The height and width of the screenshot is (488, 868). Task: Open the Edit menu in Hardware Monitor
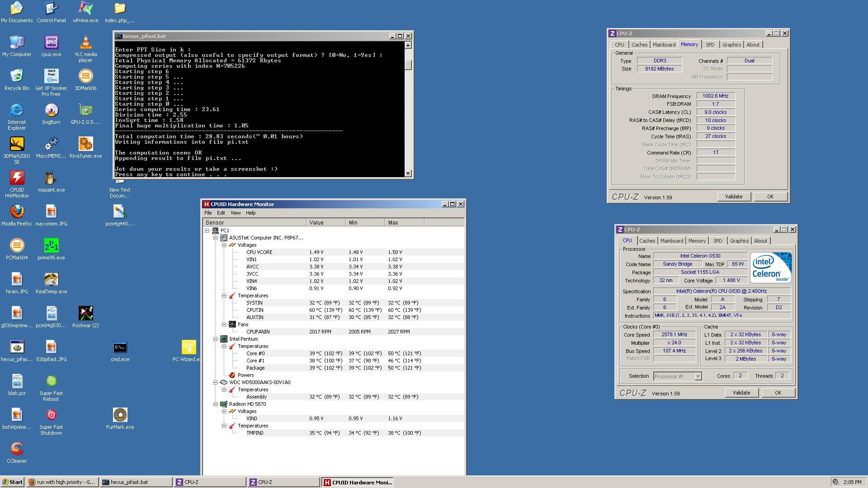(x=221, y=213)
